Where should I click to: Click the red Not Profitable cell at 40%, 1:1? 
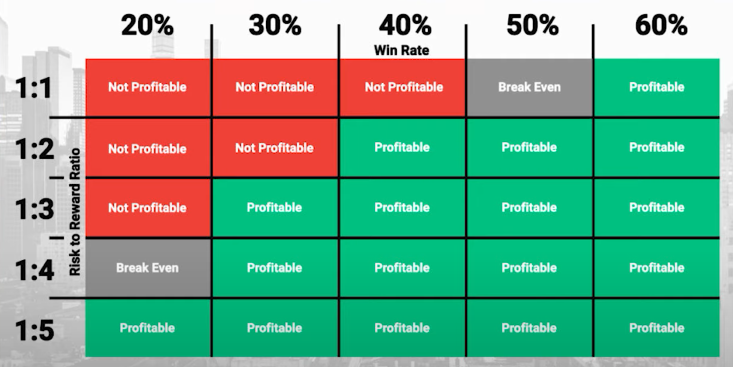pyautogui.click(x=402, y=87)
